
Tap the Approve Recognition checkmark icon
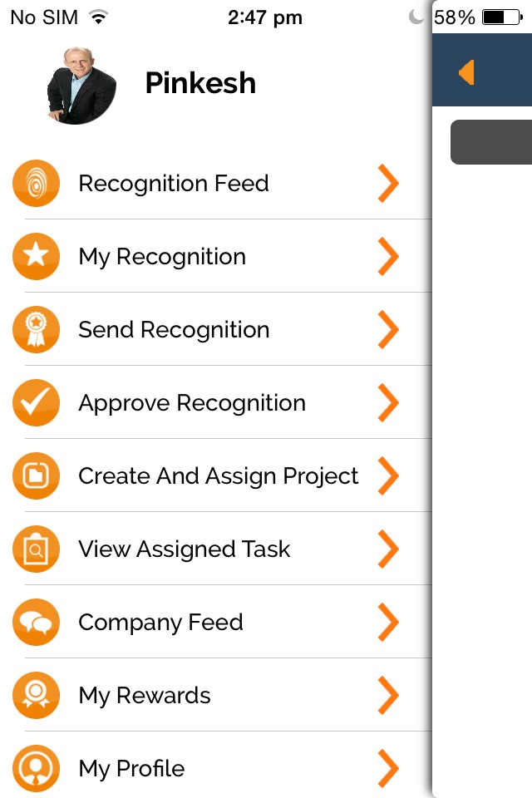coord(36,402)
